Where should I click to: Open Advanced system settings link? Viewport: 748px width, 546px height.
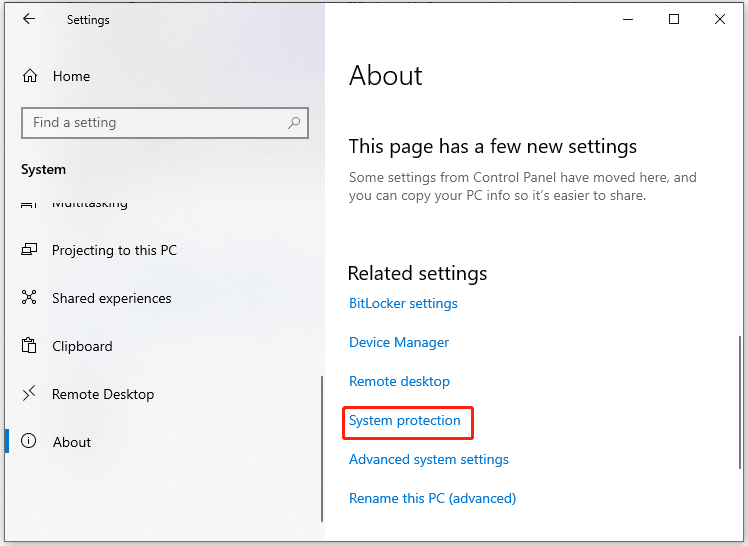(429, 460)
